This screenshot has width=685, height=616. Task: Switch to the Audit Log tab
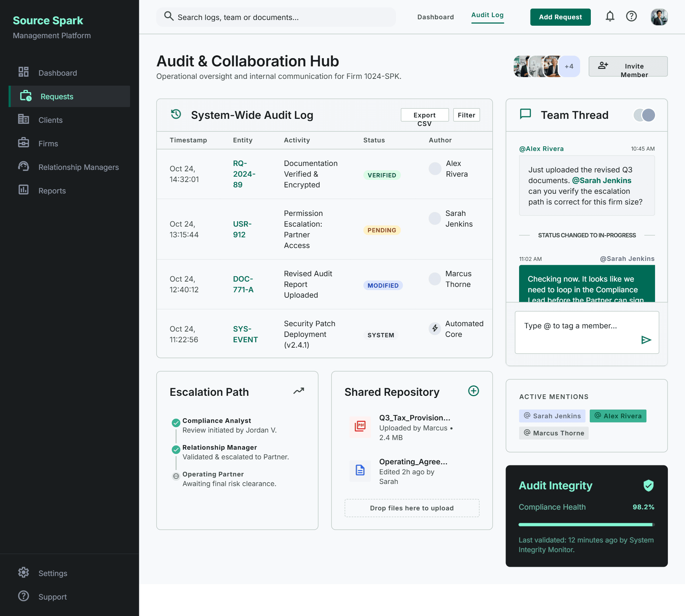point(487,15)
